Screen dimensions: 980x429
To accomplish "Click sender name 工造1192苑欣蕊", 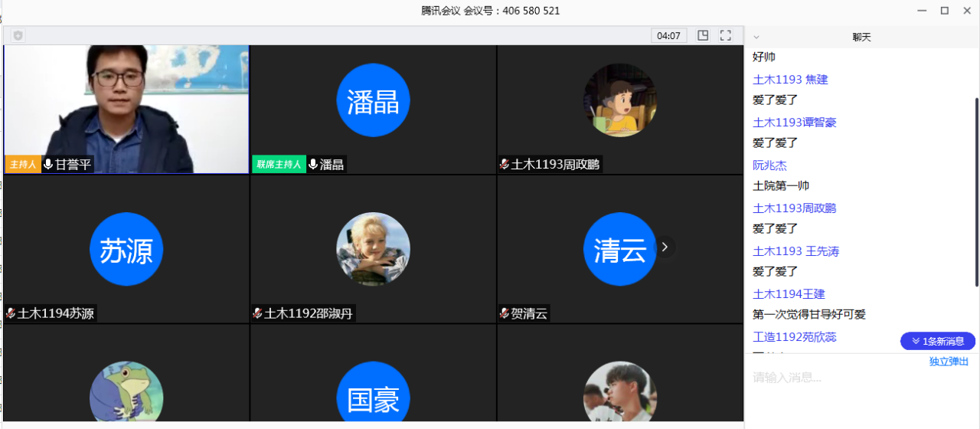I will click(795, 337).
